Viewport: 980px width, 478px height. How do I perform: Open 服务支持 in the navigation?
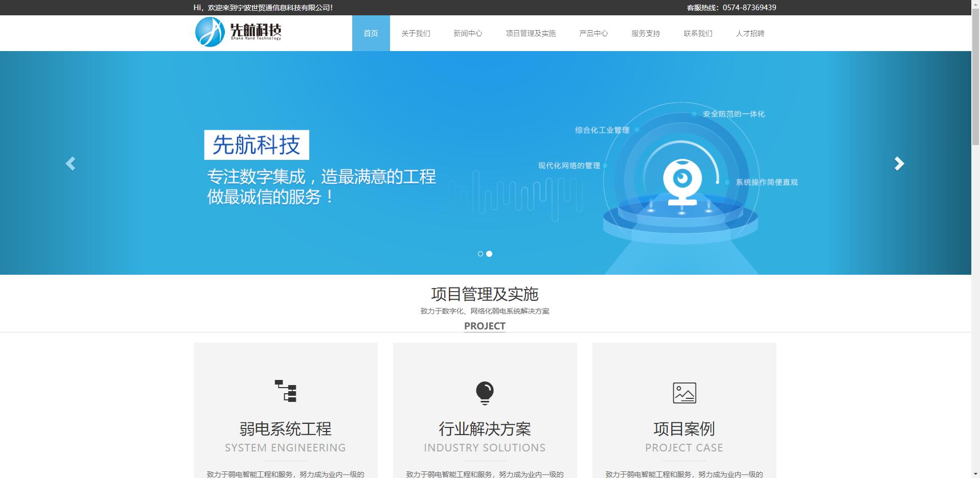coord(646,33)
